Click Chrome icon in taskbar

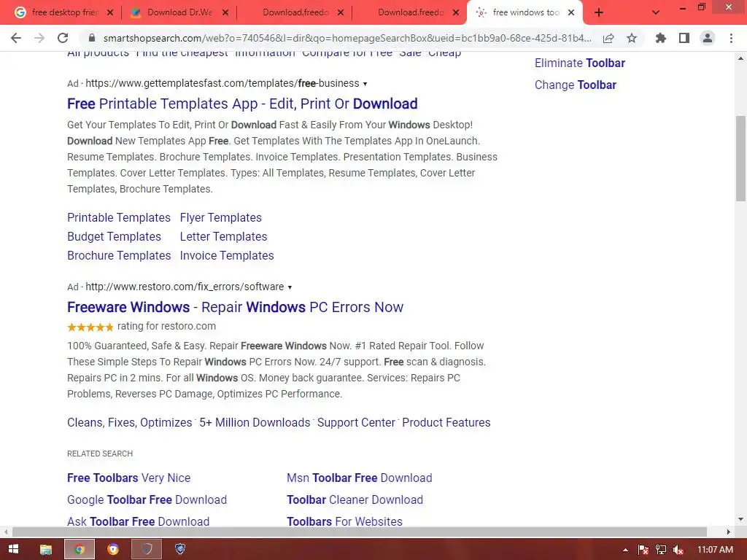point(79,549)
